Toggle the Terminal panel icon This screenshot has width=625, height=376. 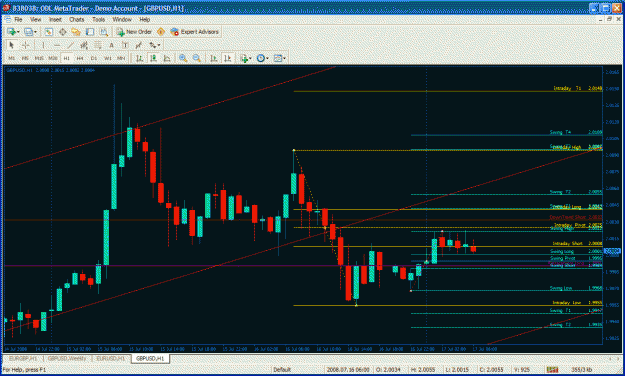click(90, 32)
